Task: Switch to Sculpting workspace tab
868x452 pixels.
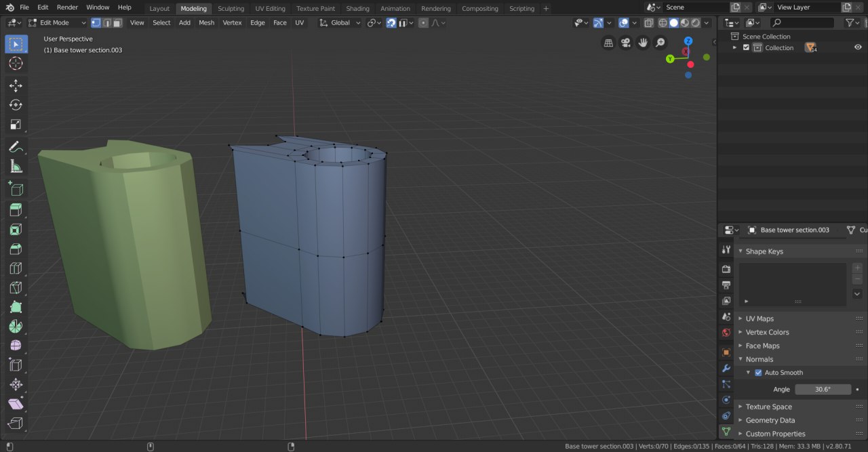Action: [x=231, y=9]
